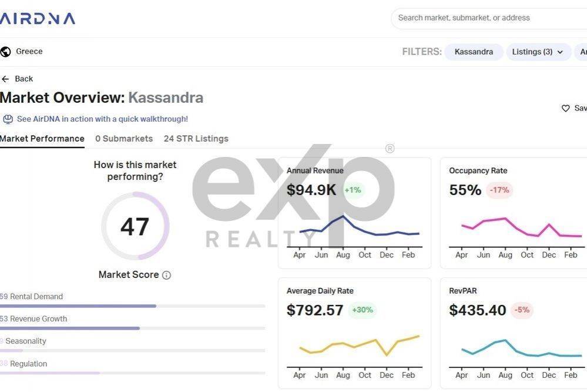
Task: Open the AirDNA quick walkthrough link
Action: 102,119
